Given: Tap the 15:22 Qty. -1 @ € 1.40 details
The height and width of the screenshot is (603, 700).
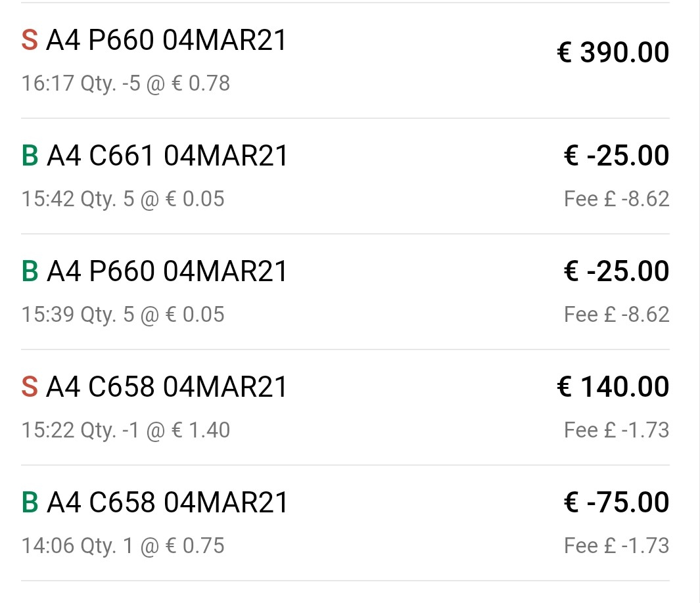Looking at the screenshot, I should click(126, 430).
